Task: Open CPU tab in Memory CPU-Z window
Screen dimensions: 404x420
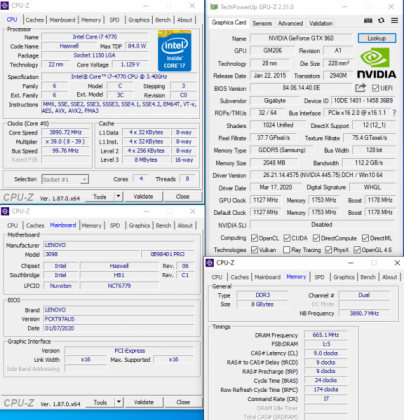Action: click(x=217, y=277)
